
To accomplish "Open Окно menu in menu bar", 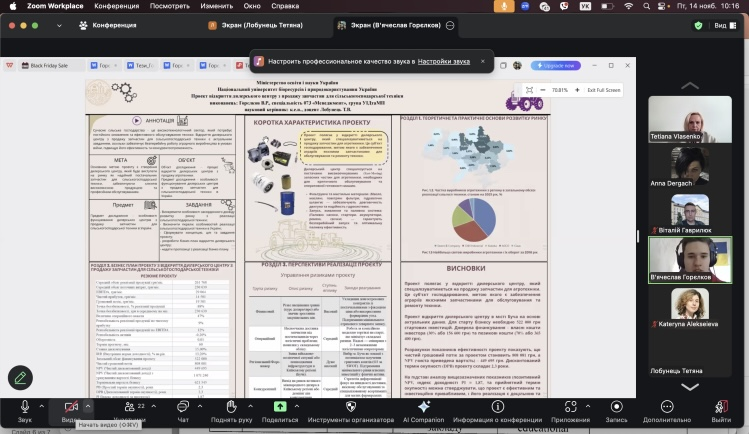I will (x=252, y=6).
